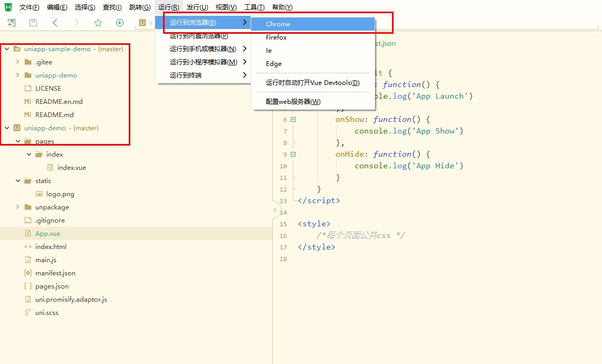This screenshot has height=364, width=602.
Task: Select Ie in the browser submenu
Action: click(313, 50)
